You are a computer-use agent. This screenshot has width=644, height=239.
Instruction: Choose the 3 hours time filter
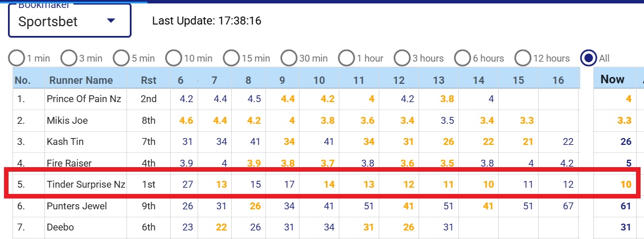click(x=403, y=58)
